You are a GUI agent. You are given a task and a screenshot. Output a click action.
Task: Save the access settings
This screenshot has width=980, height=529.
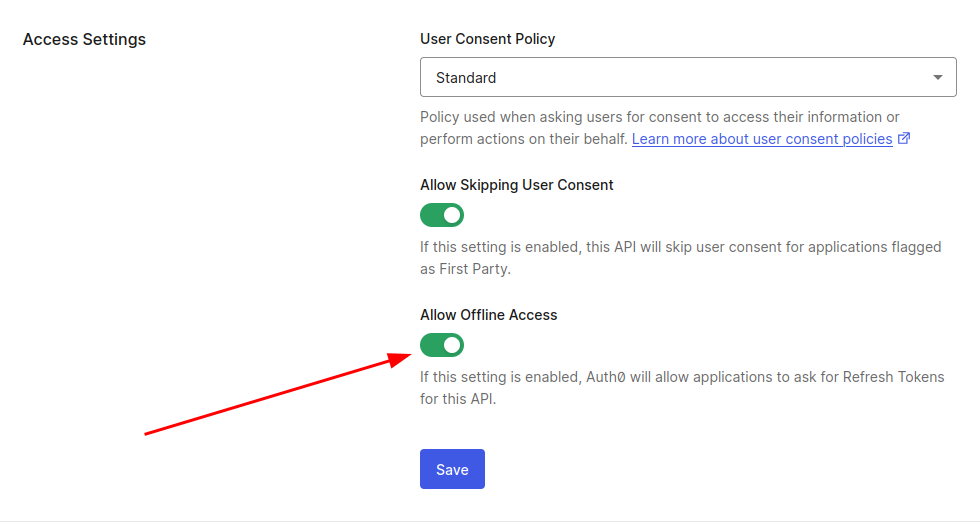452,469
